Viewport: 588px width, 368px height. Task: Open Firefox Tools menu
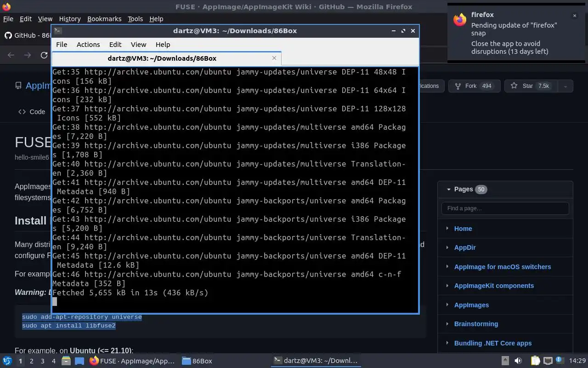coord(135,19)
